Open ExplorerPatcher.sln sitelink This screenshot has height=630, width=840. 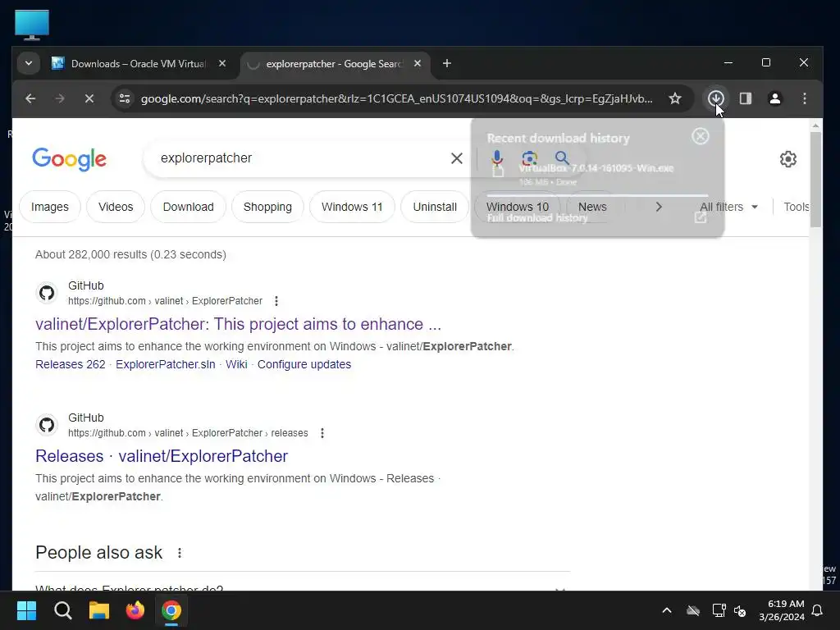(166, 364)
